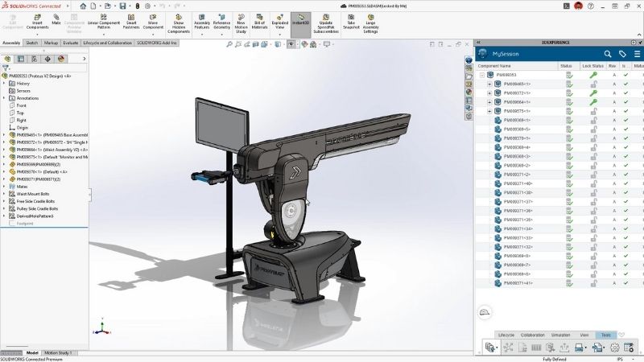
Task: Select the Mate tool
Action: click(56, 19)
